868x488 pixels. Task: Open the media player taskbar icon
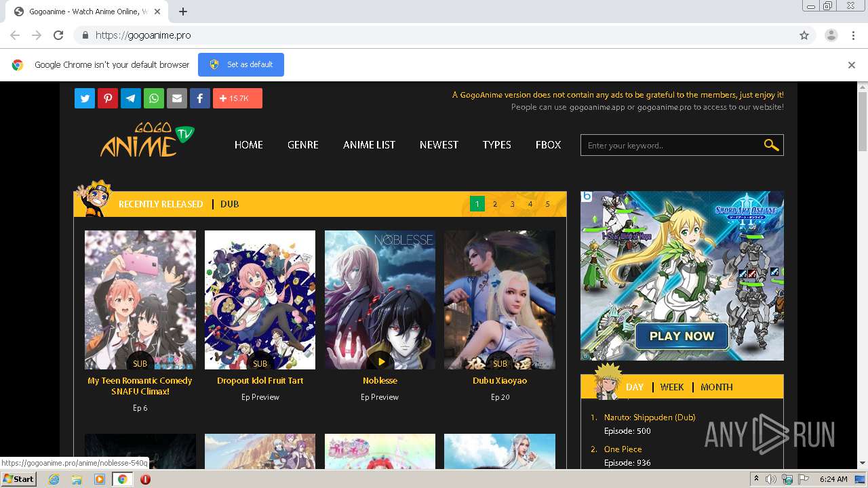pyautogui.click(x=100, y=479)
